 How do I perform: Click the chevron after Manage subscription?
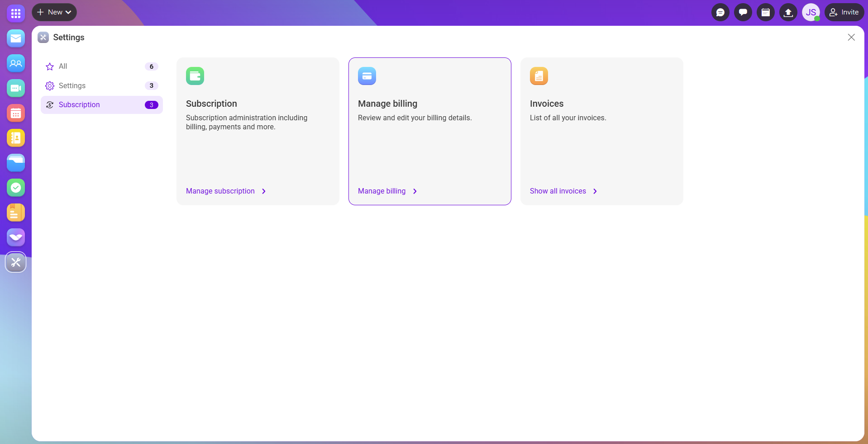click(264, 191)
